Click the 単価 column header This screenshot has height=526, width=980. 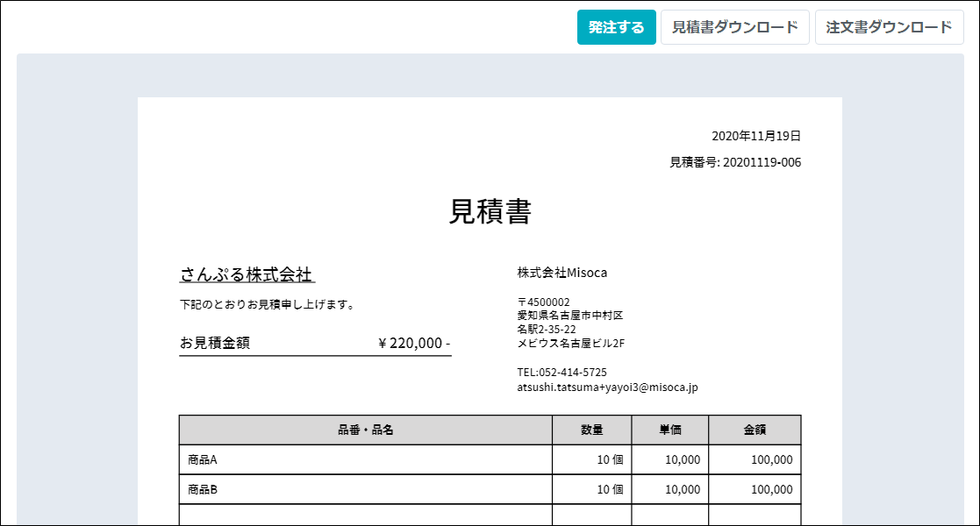click(x=670, y=430)
